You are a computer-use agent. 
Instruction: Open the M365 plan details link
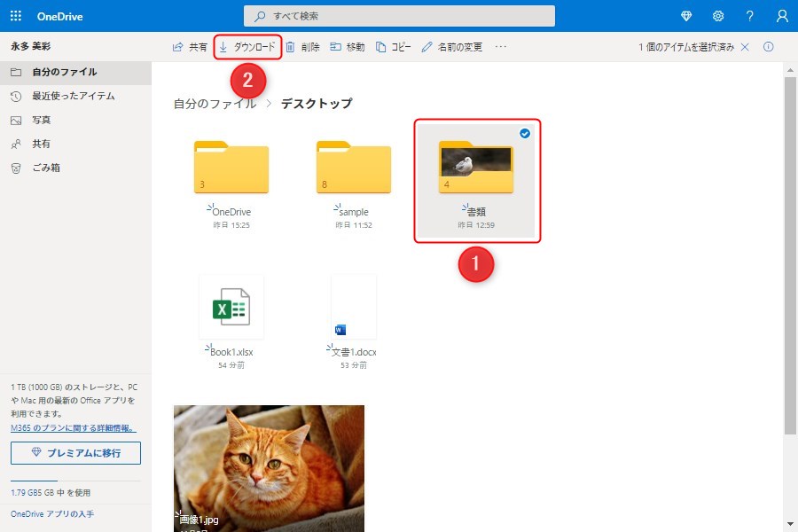click(x=73, y=428)
